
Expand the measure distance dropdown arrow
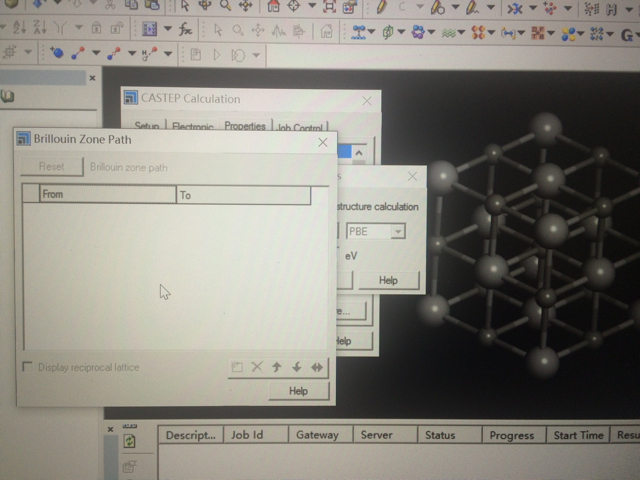tap(96, 53)
